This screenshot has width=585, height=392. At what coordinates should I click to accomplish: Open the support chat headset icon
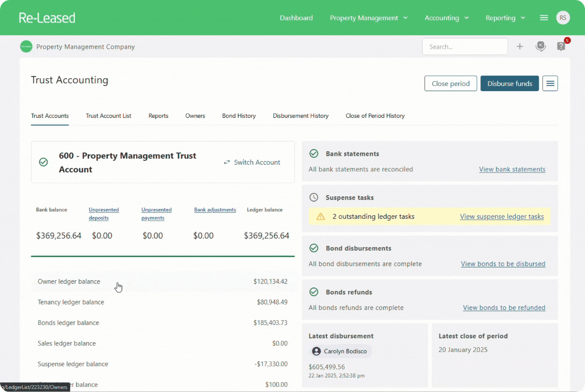pyautogui.click(x=541, y=46)
